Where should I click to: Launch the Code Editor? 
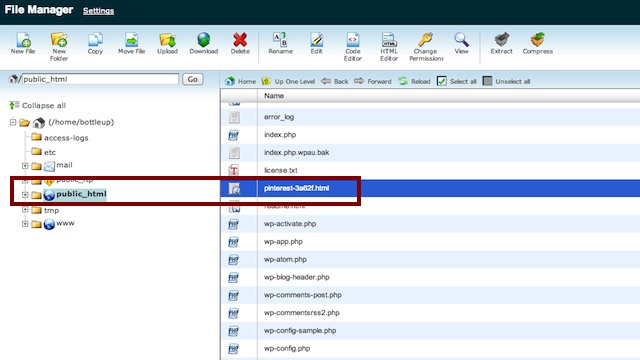[x=353, y=47]
